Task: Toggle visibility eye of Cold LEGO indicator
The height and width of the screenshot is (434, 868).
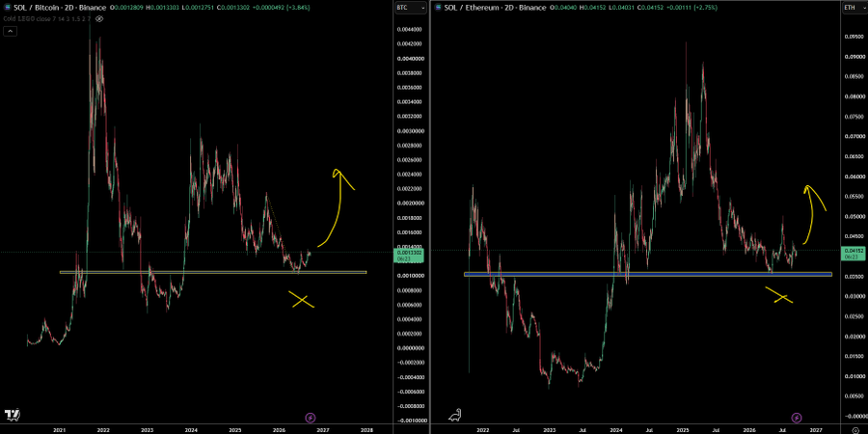Action: click(99, 19)
